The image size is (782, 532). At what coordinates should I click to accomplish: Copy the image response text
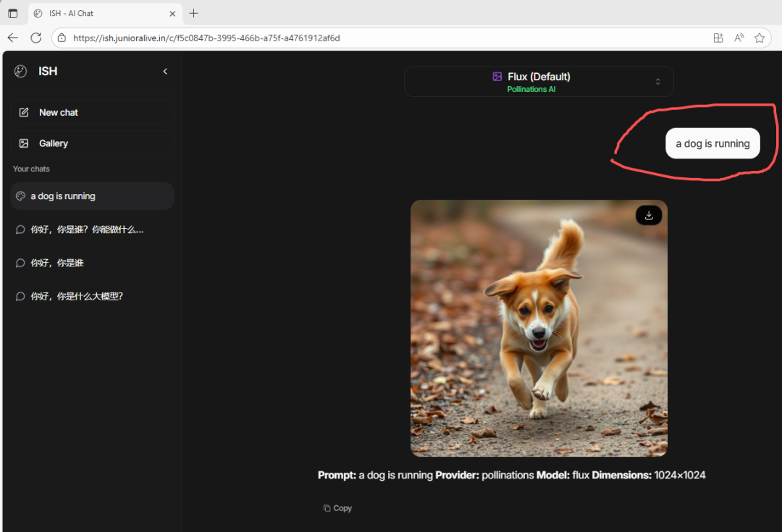(x=337, y=508)
